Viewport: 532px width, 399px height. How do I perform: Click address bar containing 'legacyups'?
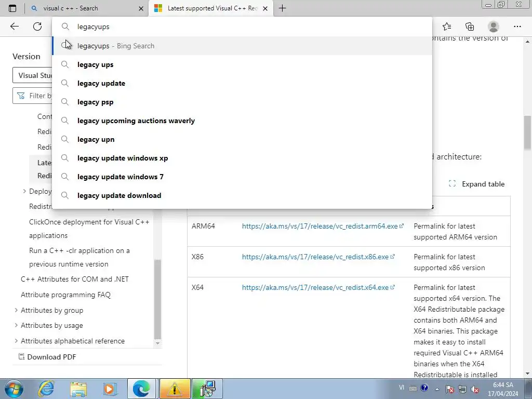tap(242, 27)
